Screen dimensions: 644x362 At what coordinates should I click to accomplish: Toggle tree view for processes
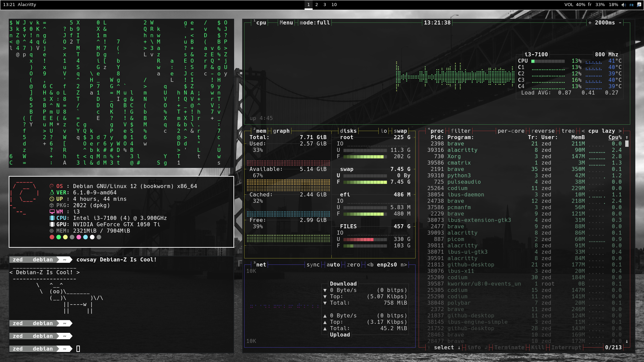568,131
